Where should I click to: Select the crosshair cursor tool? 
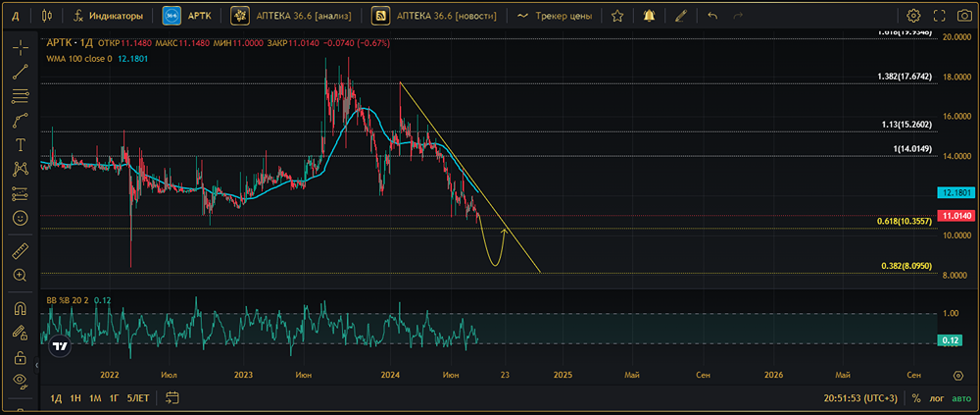tap(20, 47)
